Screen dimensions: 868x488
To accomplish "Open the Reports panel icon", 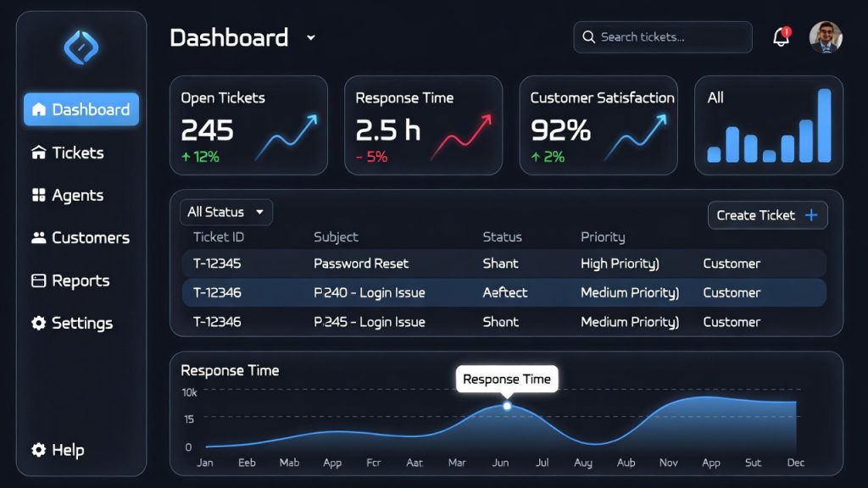I will [x=38, y=280].
